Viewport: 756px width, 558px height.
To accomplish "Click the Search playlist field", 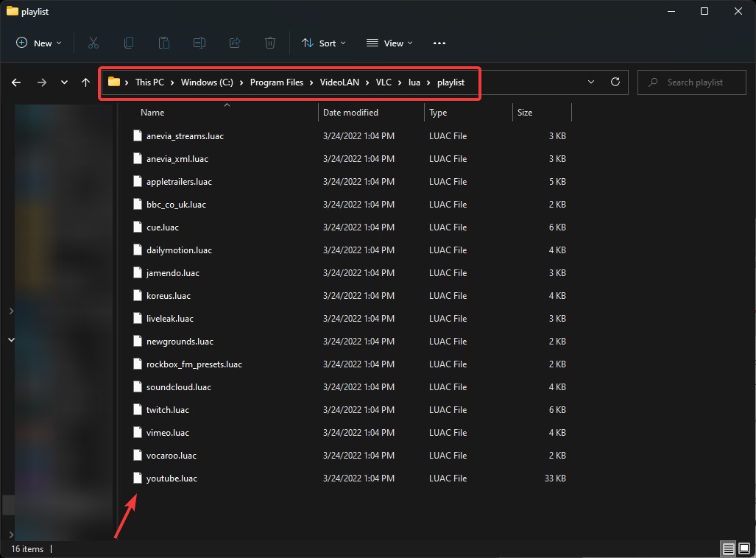I will click(691, 82).
